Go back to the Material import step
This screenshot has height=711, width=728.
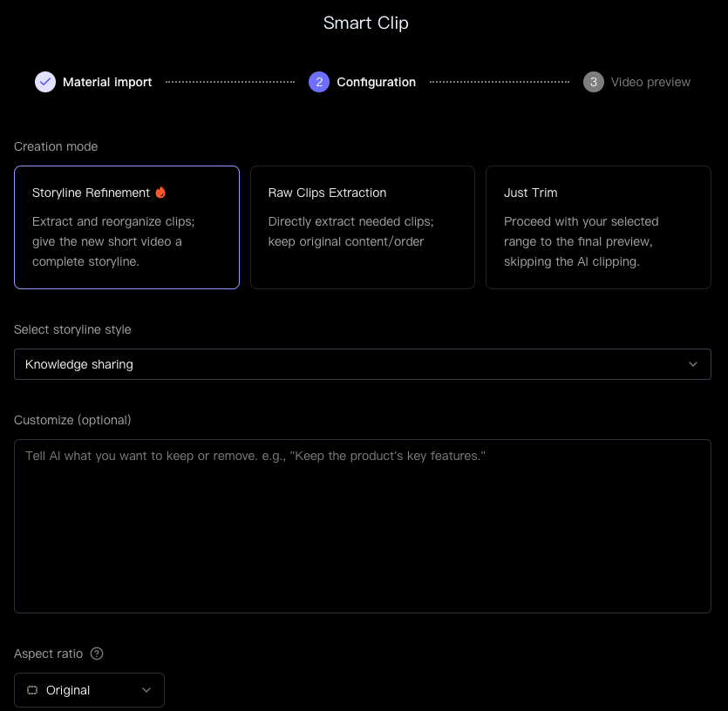[x=107, y=82]
